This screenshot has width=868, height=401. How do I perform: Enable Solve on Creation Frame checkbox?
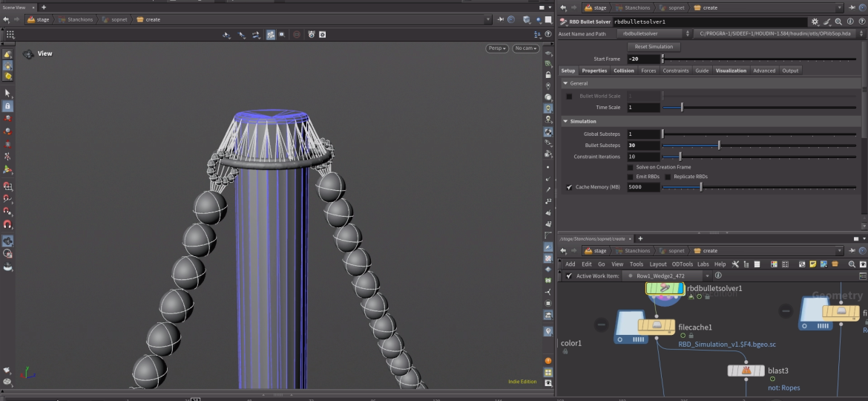point(631,167)
